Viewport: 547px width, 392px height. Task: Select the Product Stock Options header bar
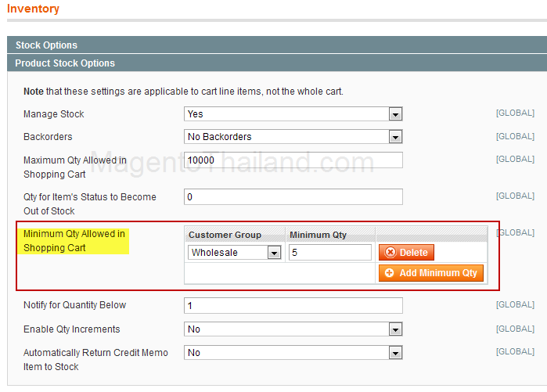(x=65, y=63)
